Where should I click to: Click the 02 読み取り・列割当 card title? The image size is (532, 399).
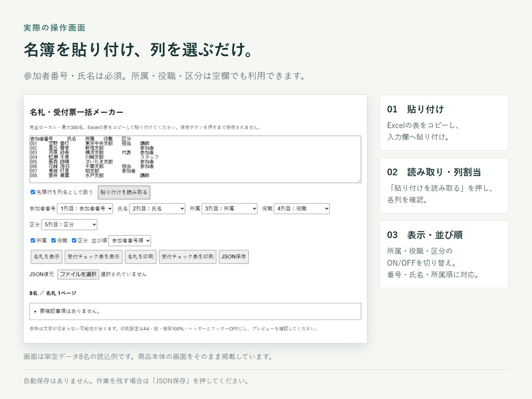[x=434, y=172]
